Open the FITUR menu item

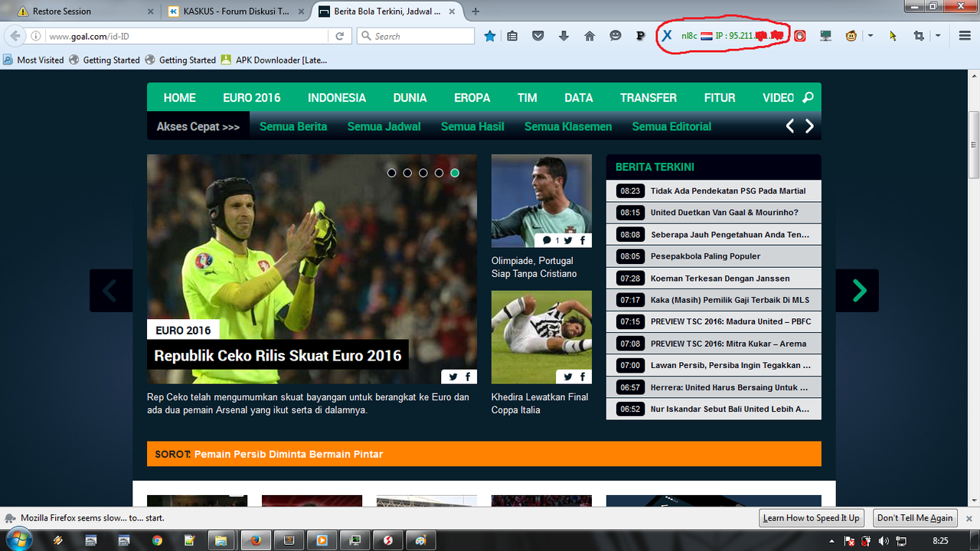(x=720, y=98)
